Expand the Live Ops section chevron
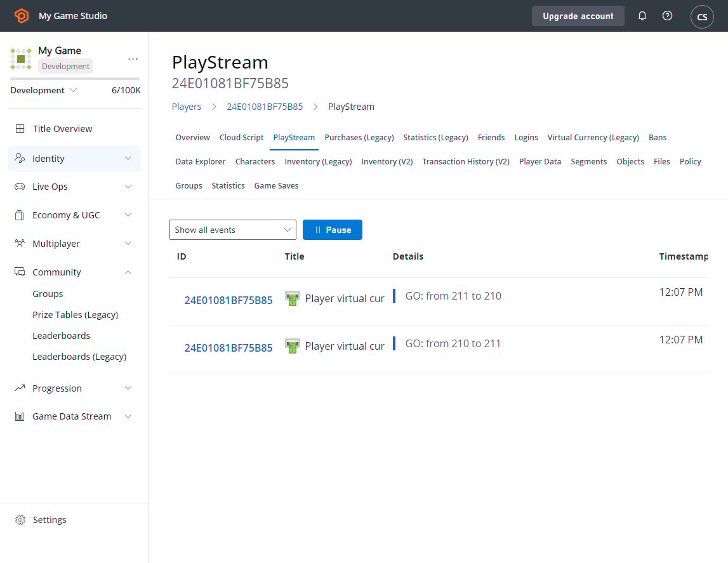Viewport: 728px width, 563px height. click(x=128, y=187)
